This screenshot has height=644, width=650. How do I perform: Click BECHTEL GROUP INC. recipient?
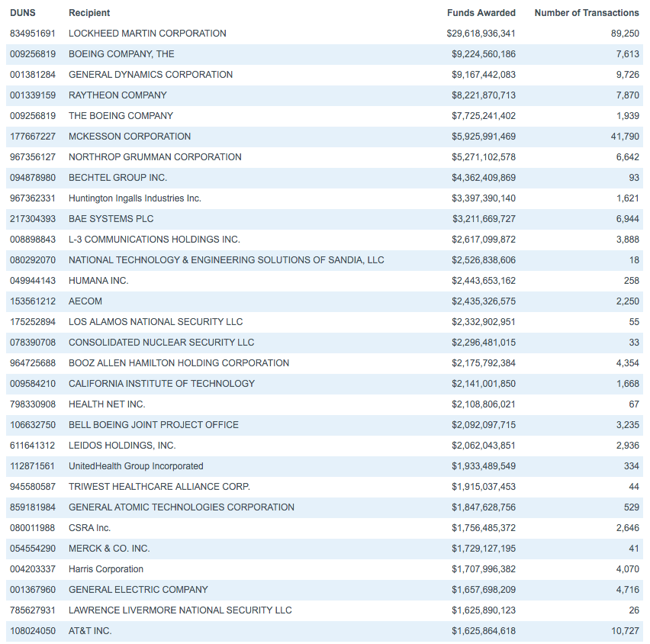pyautogui.click(x=117, y=178)
